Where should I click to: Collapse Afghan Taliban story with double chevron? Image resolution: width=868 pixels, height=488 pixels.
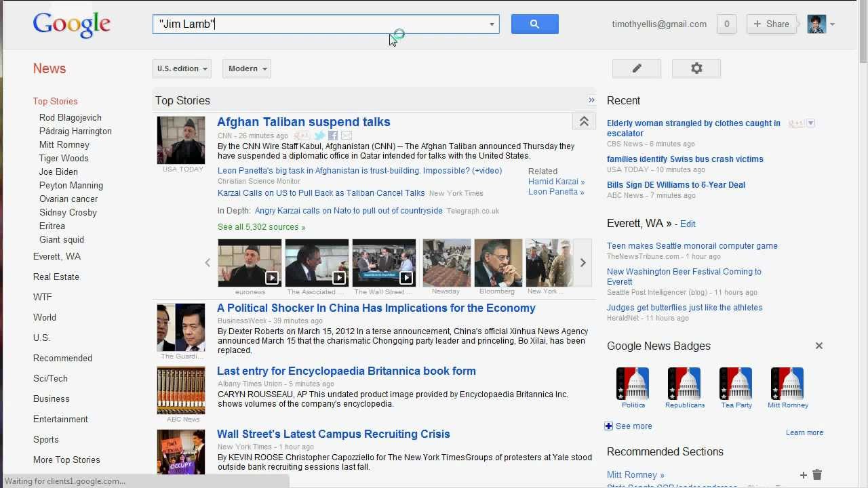(584, 122)
